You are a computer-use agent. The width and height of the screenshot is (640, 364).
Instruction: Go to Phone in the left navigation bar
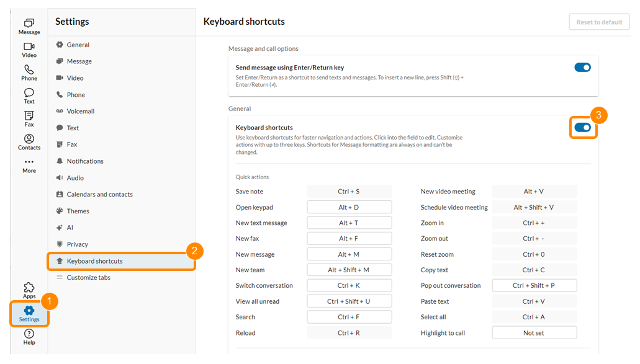point(29,73)
